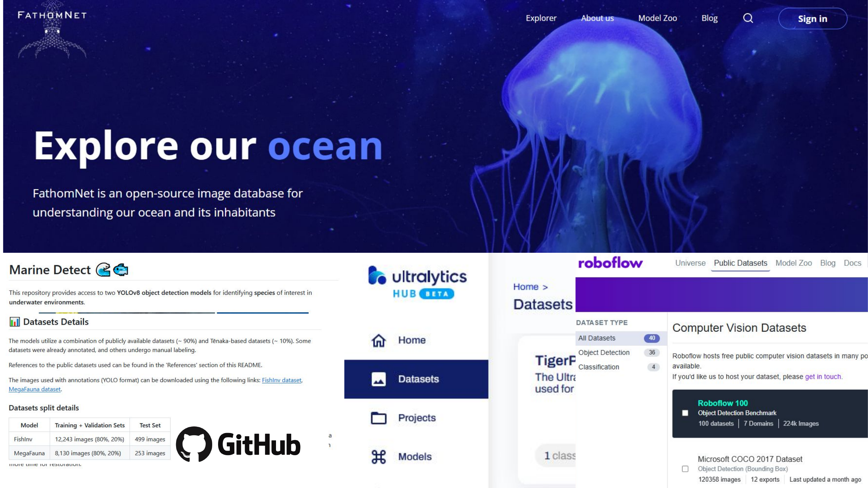Click the GitHub octocat logo
This screenshot has width=868, height=488.
(194, 444)
